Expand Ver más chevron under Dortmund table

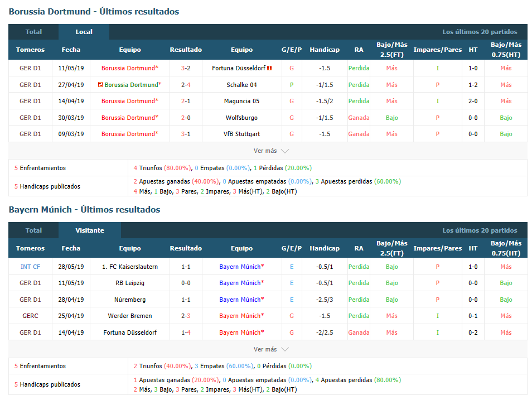[x=285, y=151]
